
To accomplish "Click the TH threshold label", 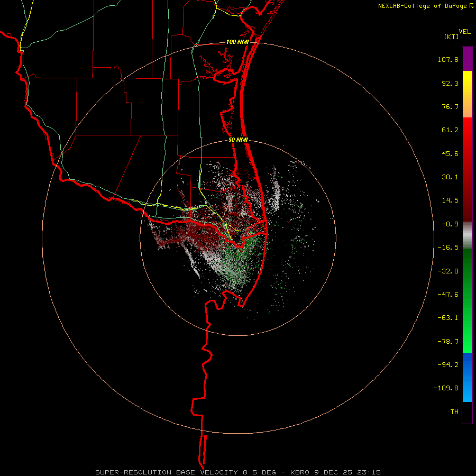I will (x=454, y=412).
